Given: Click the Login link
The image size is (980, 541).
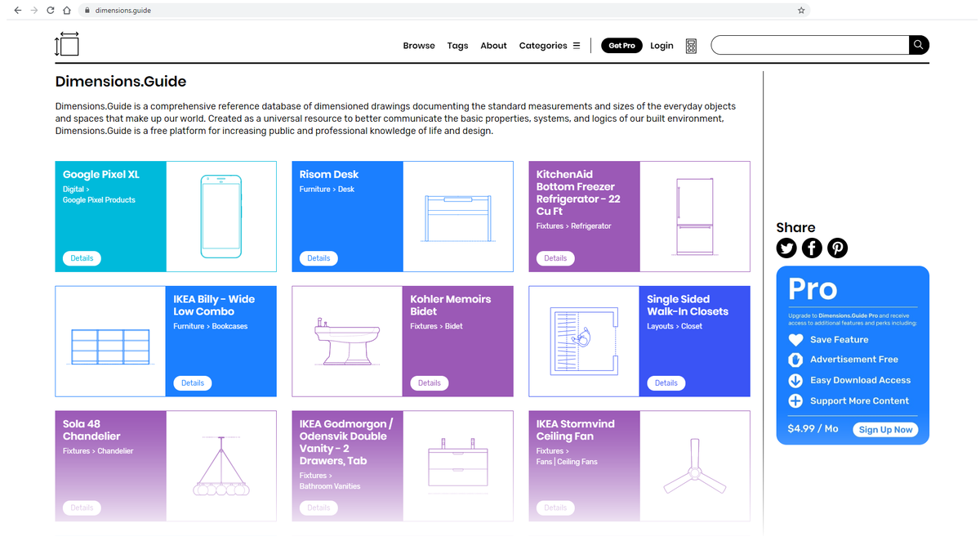Looking at the screenshot, I should pos(661,46).
